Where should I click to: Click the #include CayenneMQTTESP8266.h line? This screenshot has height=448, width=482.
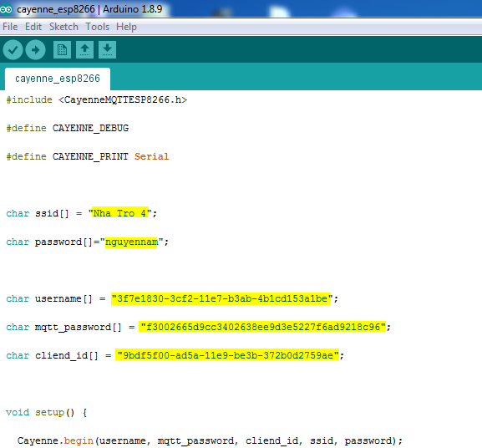97,100
